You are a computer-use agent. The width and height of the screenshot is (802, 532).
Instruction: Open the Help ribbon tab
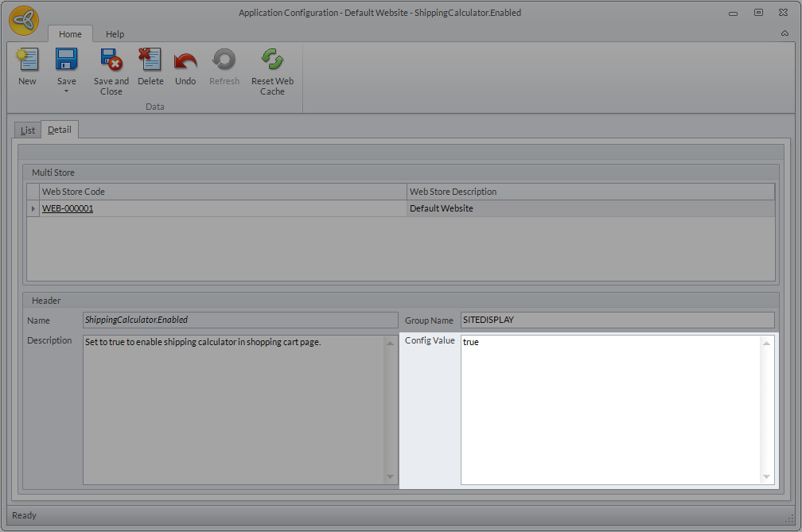115,33
